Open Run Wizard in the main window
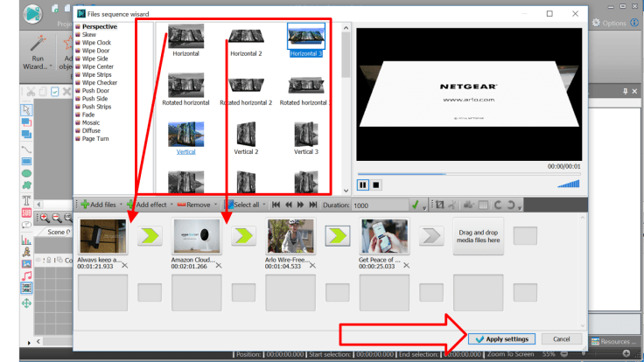This screenshot has height=362, width=644. click(x=38, y=53)
